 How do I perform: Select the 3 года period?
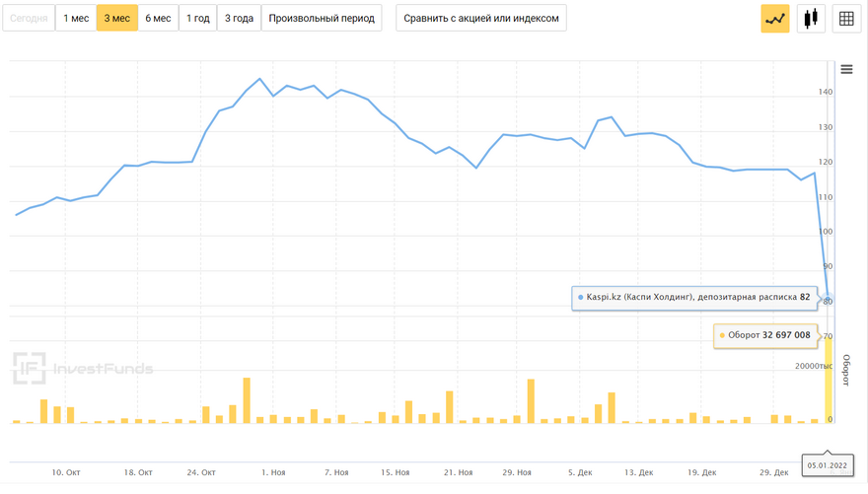coord(239,18)
